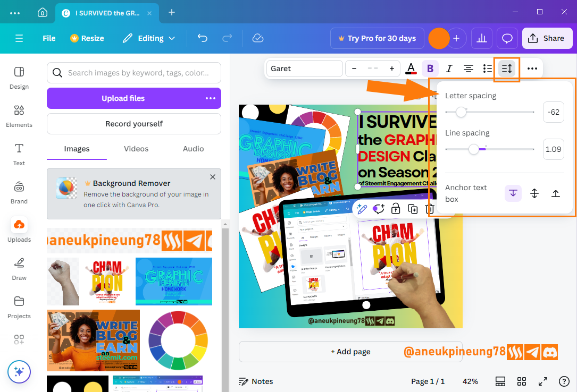Duplicate the selected element
This screenshot has height=392, width=577.
click(413, 209)
